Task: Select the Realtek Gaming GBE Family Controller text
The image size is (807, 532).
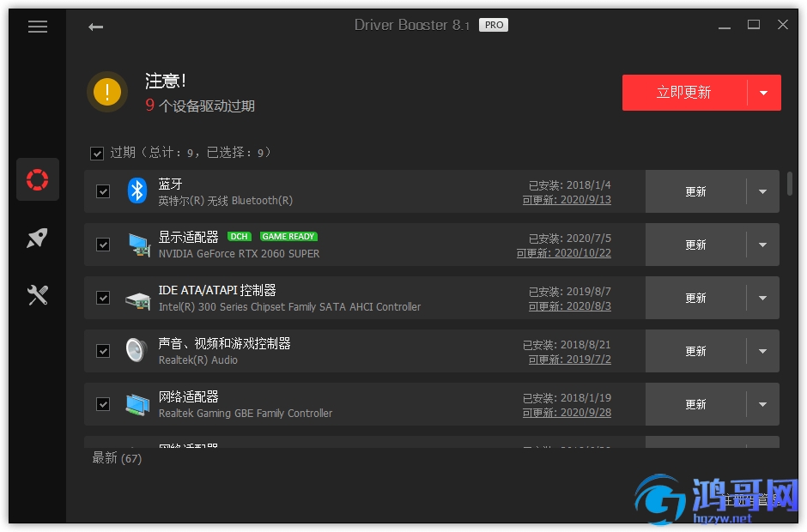Action: pos(245,413)
